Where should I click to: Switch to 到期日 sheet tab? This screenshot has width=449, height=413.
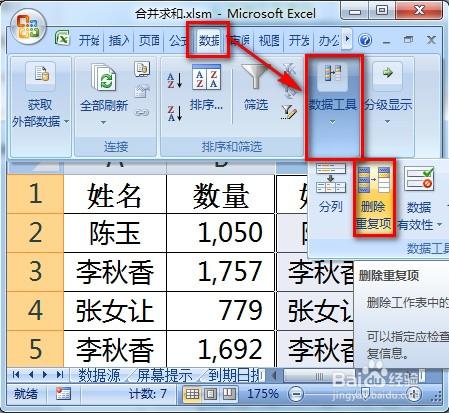click(x=234, y=376)
